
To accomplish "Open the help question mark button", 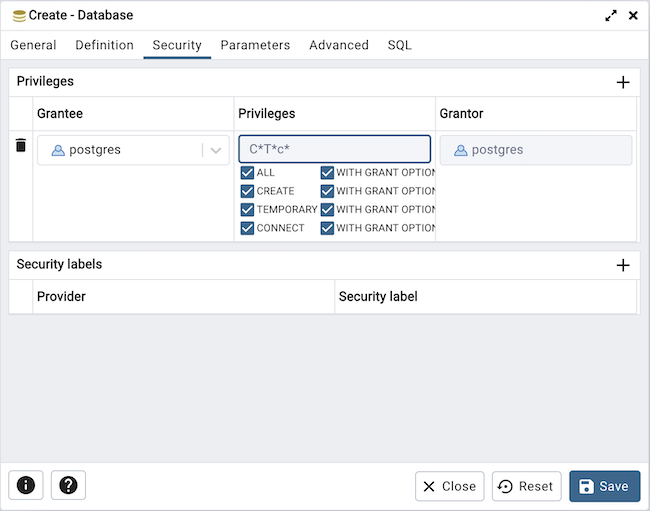I will 68,485.
